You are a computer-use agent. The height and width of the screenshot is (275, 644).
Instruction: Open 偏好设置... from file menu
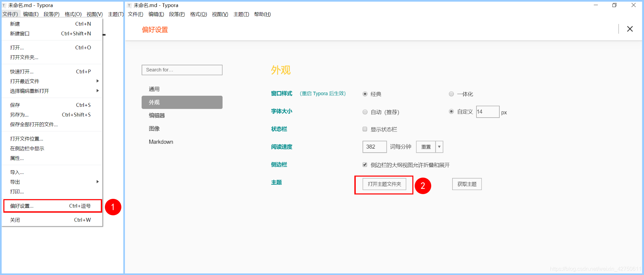[x=52, y=206]
